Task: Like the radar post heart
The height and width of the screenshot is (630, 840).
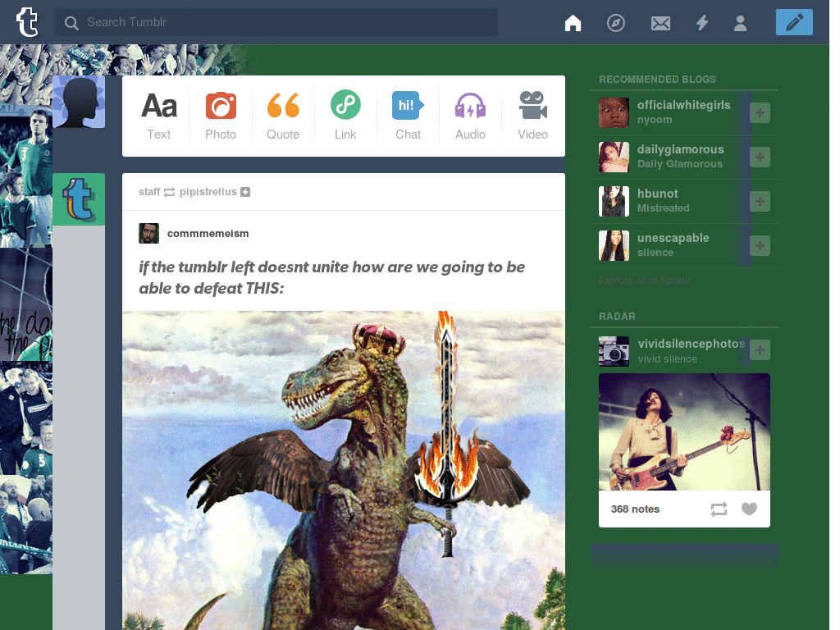Action: pos(749,509)
